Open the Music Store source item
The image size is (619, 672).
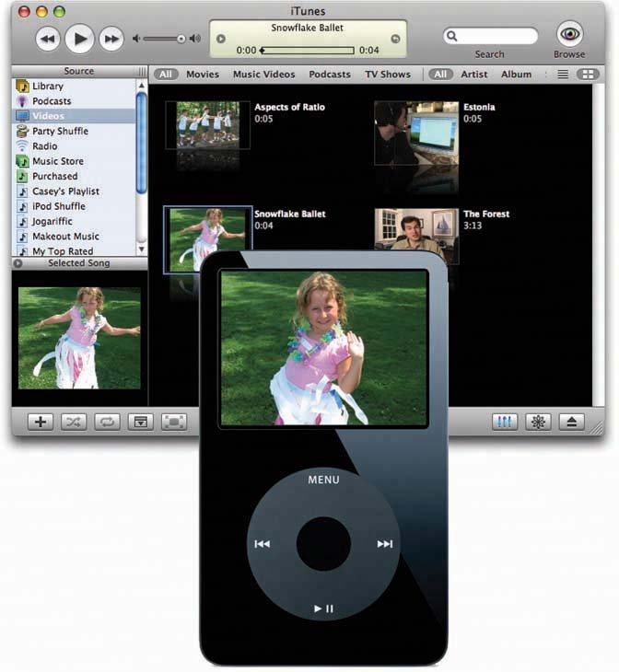point(57,161)
